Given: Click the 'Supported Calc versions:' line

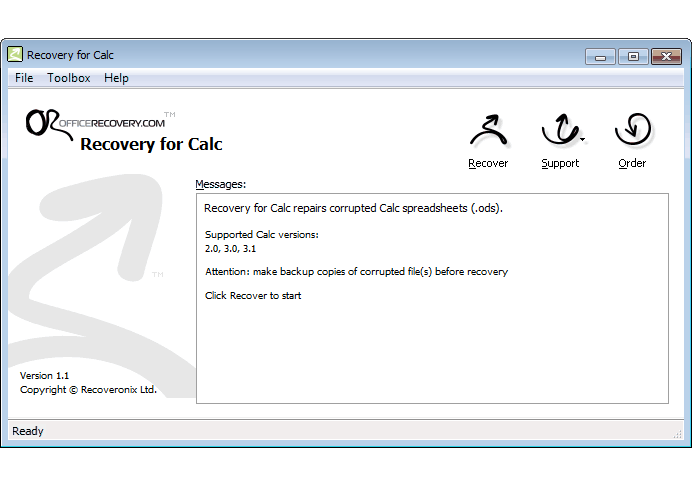Looking at the screenshot, I should [262, 235].
